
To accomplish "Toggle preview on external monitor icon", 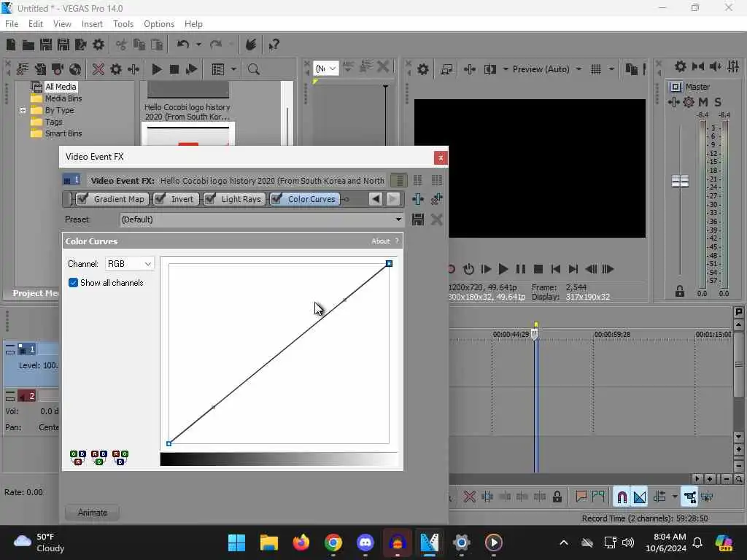I will point(446,69).
